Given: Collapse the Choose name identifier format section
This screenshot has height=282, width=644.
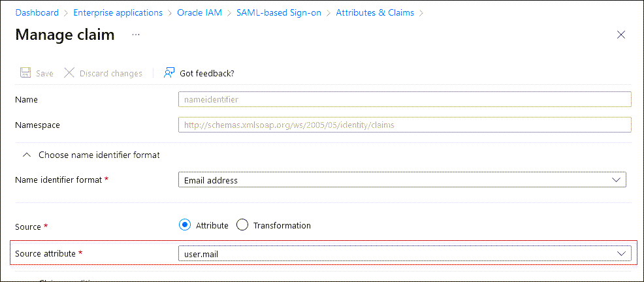Looking at the screenshot, I should (x=27, y=155).
